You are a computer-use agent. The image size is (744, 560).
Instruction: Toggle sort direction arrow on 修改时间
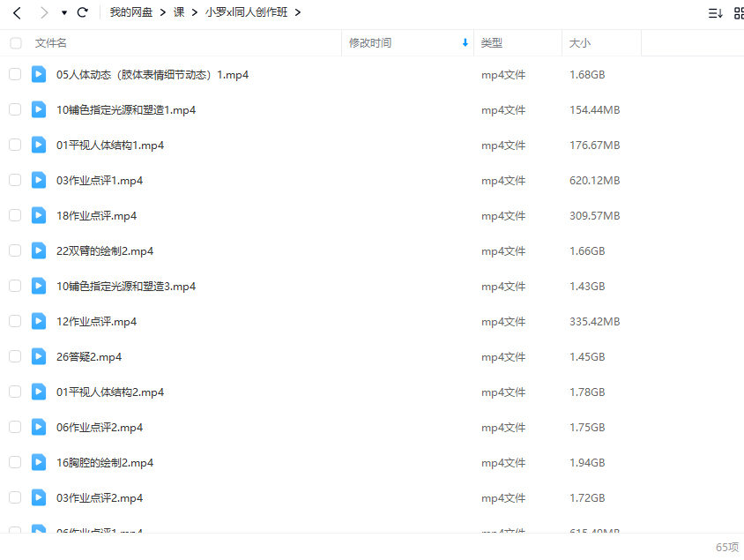point(465,43)
